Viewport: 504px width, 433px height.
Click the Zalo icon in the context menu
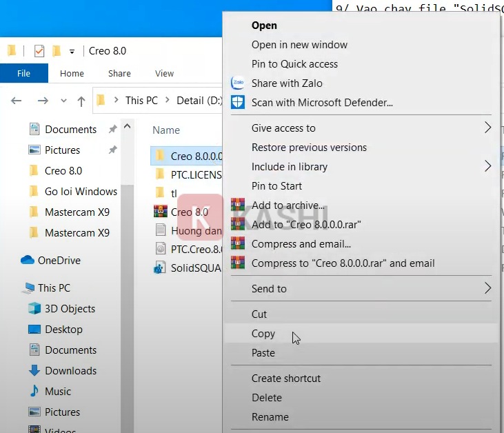point(238,83)
